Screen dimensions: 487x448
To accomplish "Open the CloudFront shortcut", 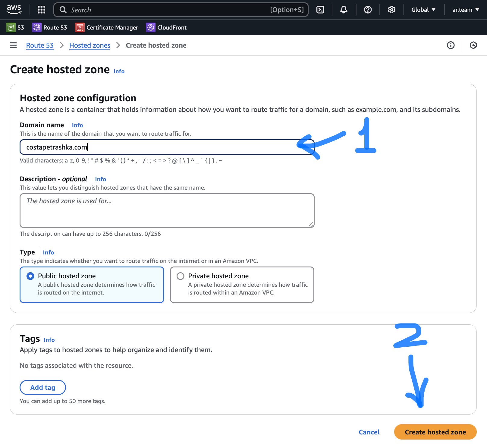I will (166, 27).
